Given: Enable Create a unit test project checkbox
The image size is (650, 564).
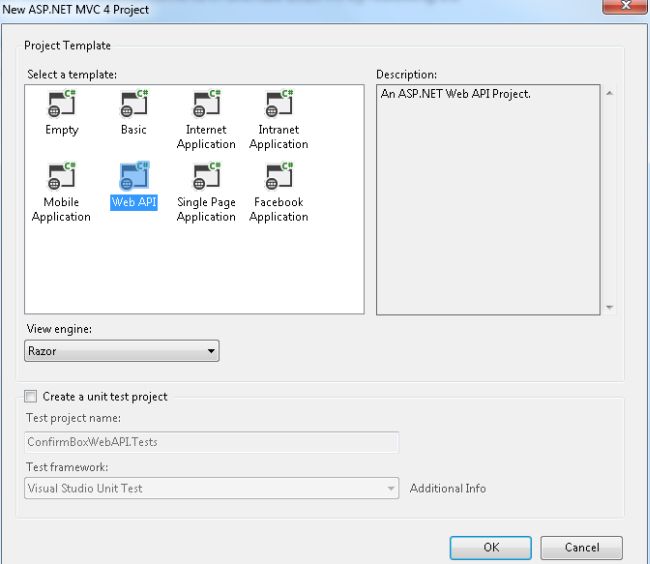Looking at the screenshot, I should (x=30, y=397).
